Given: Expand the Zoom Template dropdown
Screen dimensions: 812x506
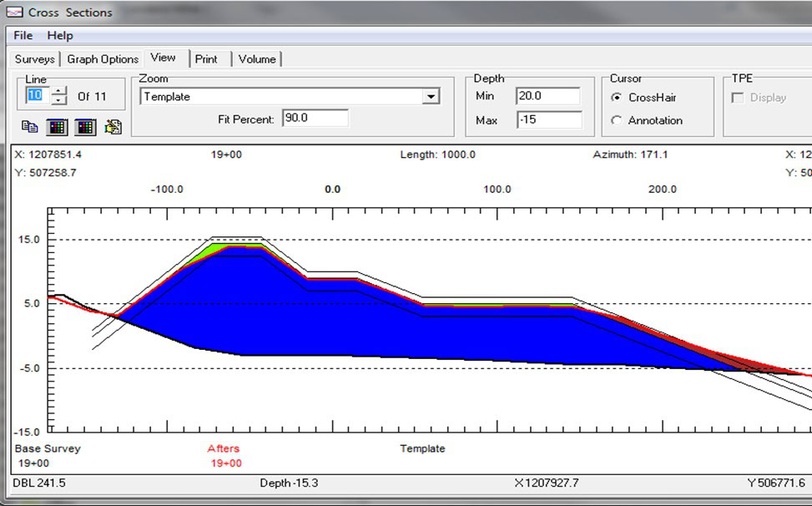Looking at the screenshot, I should [431, 96].
